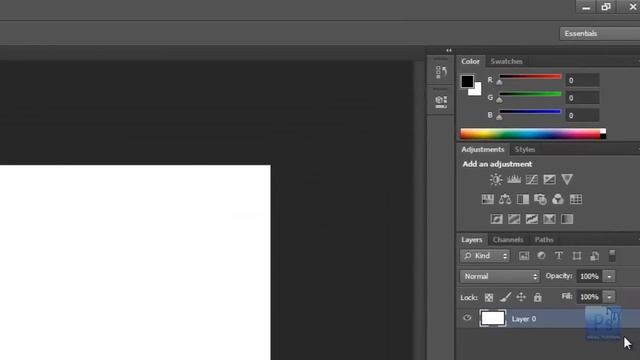Screen dimensions: 640x360
Task: Add a Threshold adjustment
Action: [531, 219]
